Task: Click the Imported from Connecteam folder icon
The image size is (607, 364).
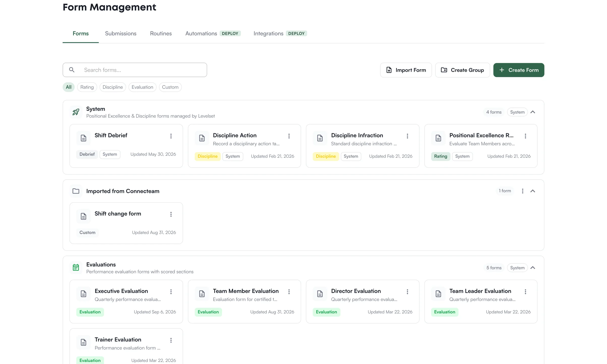Action: pos(76,191)
